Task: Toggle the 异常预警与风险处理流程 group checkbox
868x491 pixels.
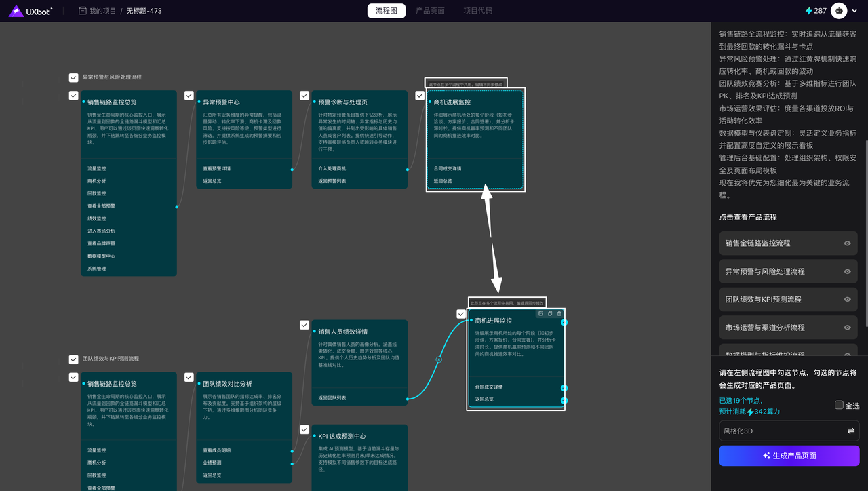Action: [73, 77]
